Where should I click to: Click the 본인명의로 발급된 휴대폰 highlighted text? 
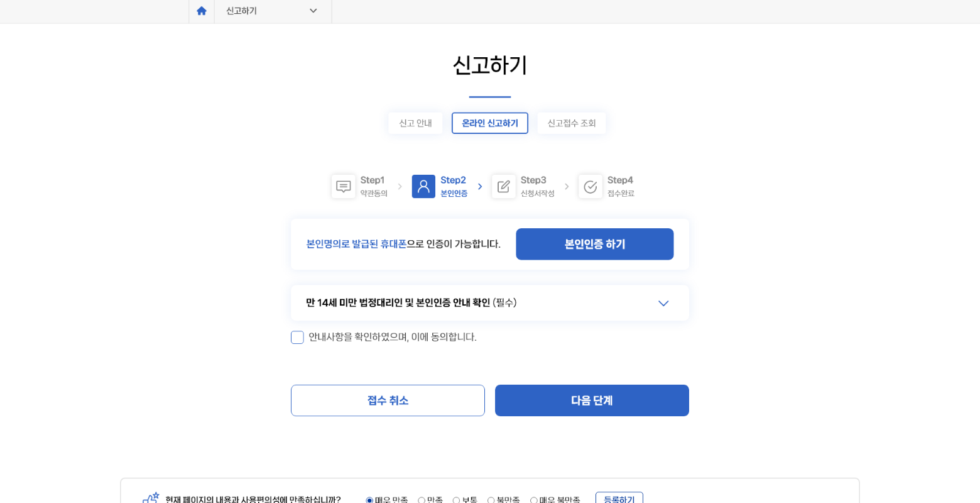coord(356,244)
